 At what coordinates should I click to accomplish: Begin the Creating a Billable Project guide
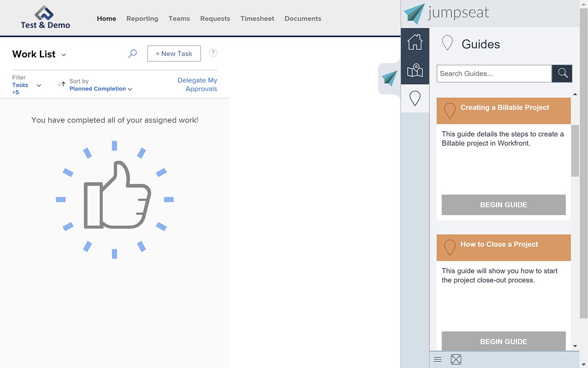tap(503, 205)
